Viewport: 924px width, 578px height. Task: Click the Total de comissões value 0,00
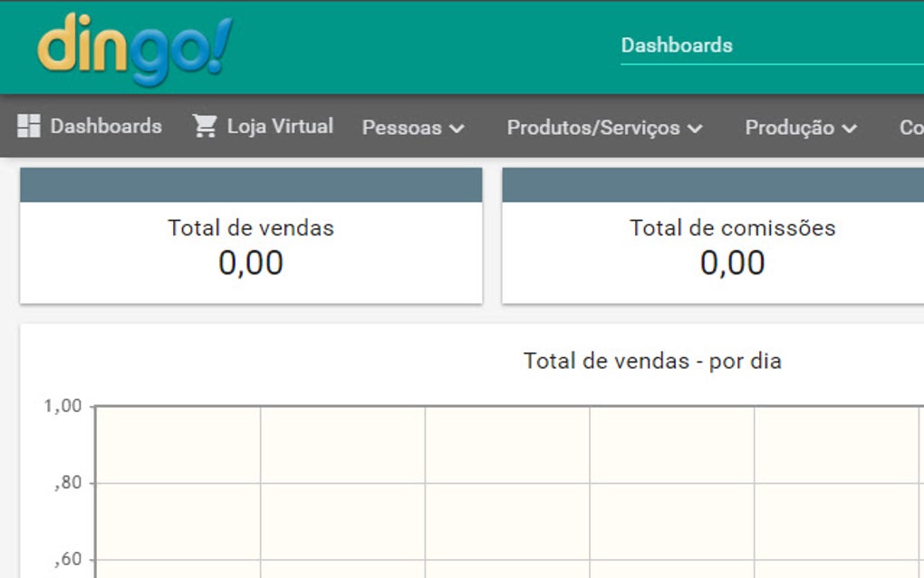tap(734, 264)
